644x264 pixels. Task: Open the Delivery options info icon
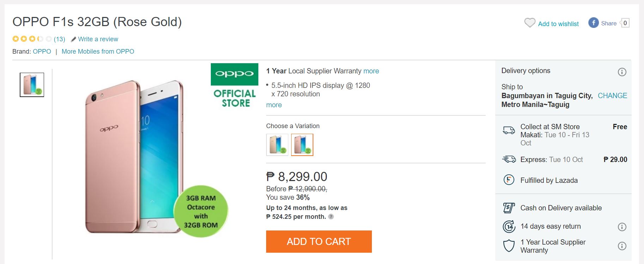coord(622,72)
